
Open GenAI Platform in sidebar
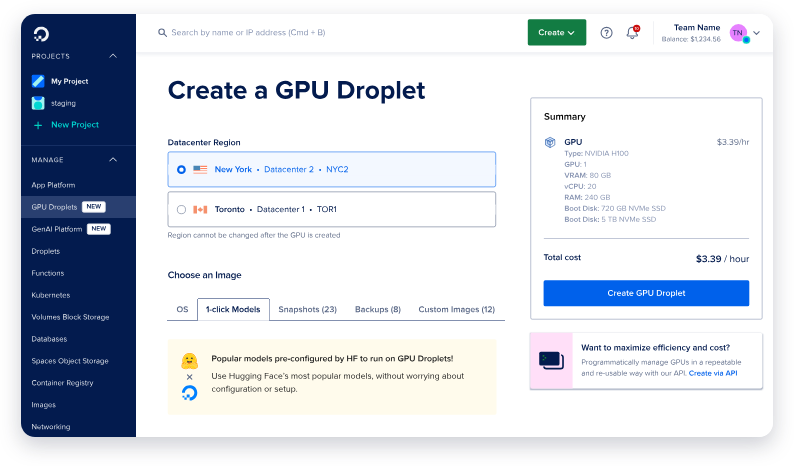tap(57, 229)
